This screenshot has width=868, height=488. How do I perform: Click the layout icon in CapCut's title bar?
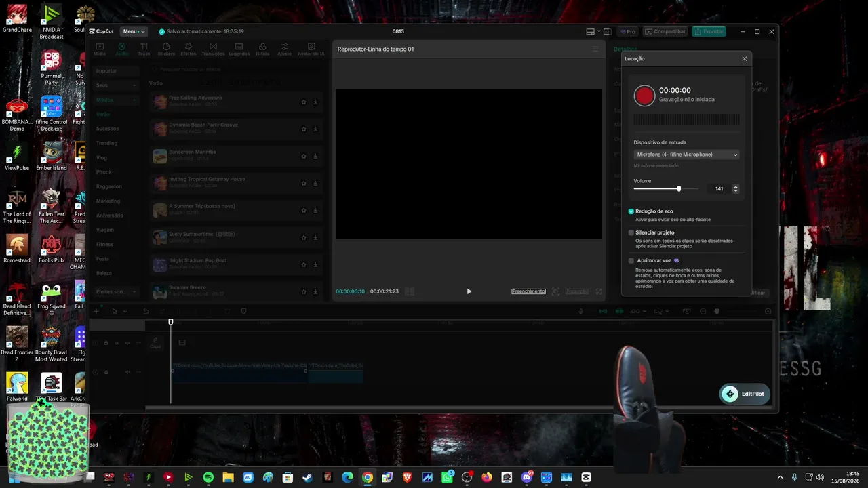[590, 31]
